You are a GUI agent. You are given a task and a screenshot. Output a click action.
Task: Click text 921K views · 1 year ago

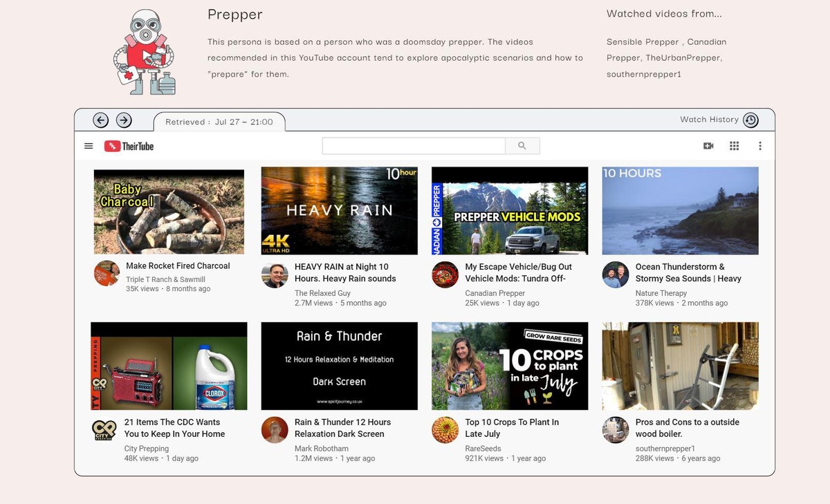pos(505,458)
